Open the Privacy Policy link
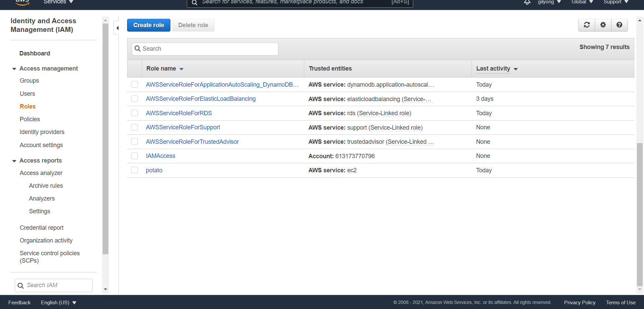 (x=580, y=303)
